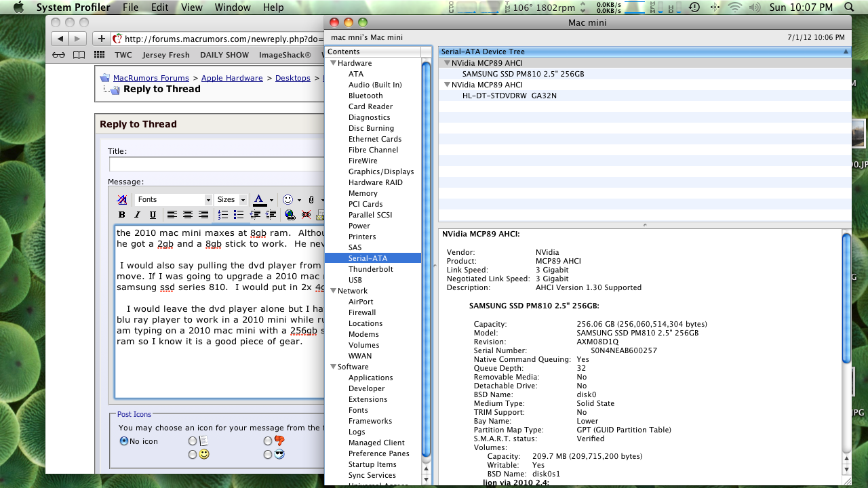The height and width of the screenshot is (488, 868).
Task: Open smilies dropdown arrow
Action: (x=299, y=201)
